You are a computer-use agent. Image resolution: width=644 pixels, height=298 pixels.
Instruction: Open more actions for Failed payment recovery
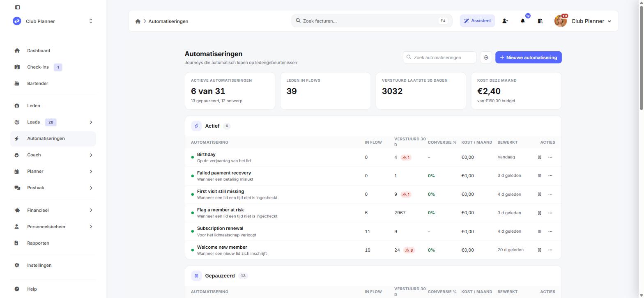point(550,176)
